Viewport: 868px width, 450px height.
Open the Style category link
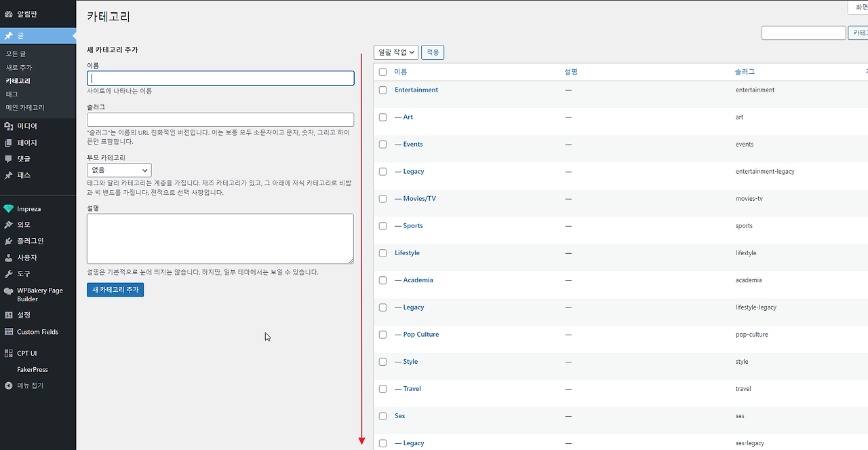point(406,361)
